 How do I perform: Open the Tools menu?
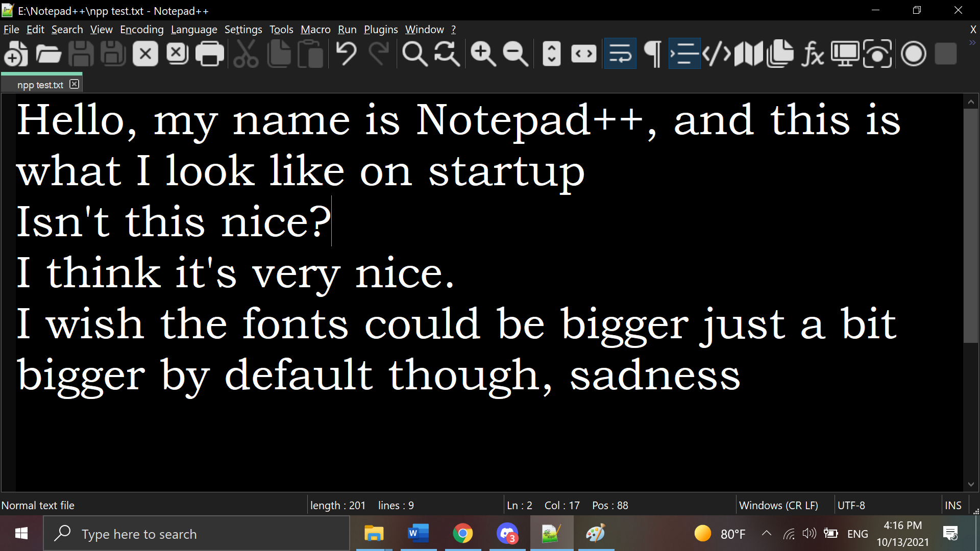click(x=281, y=30)
